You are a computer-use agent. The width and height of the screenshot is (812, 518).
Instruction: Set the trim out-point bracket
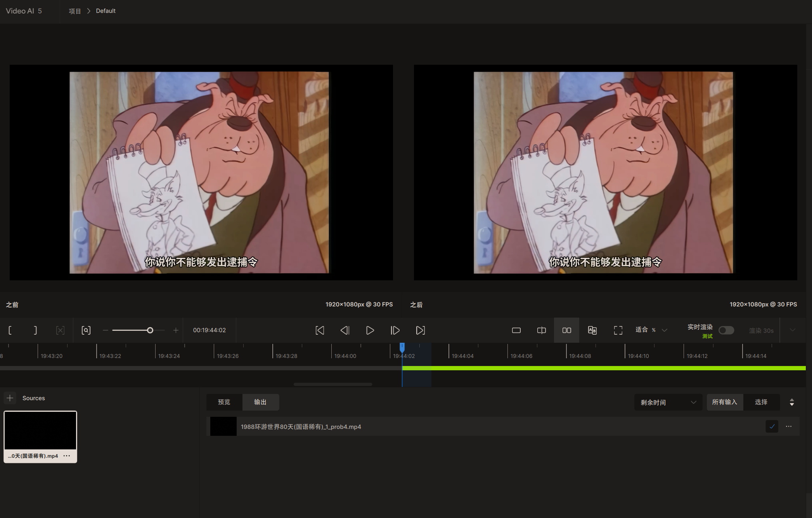point(35,330)
